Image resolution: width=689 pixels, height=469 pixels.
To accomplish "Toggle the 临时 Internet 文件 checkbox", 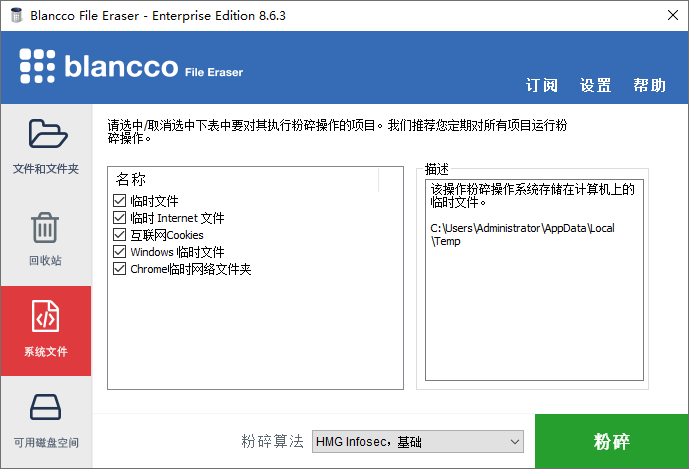I will [x=120, y=218].
